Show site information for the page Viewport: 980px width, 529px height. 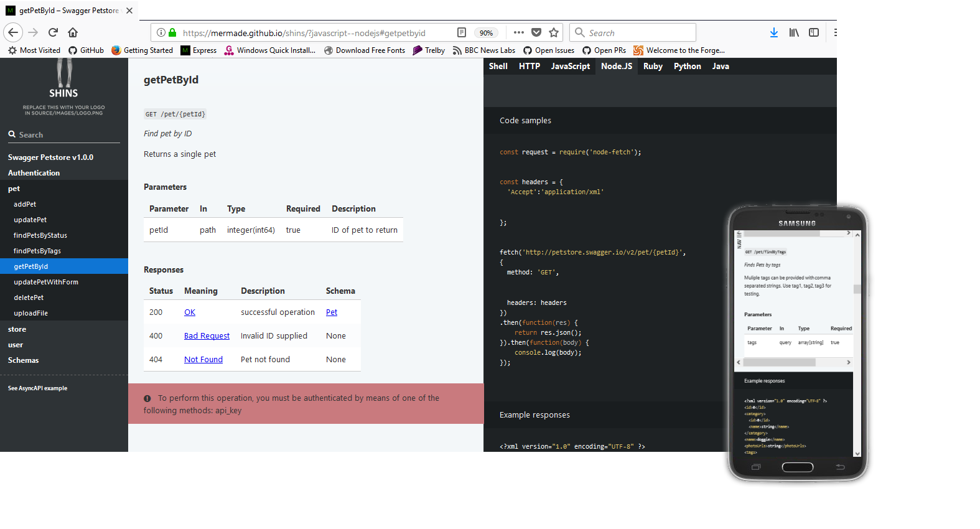(x=161, y=32)
